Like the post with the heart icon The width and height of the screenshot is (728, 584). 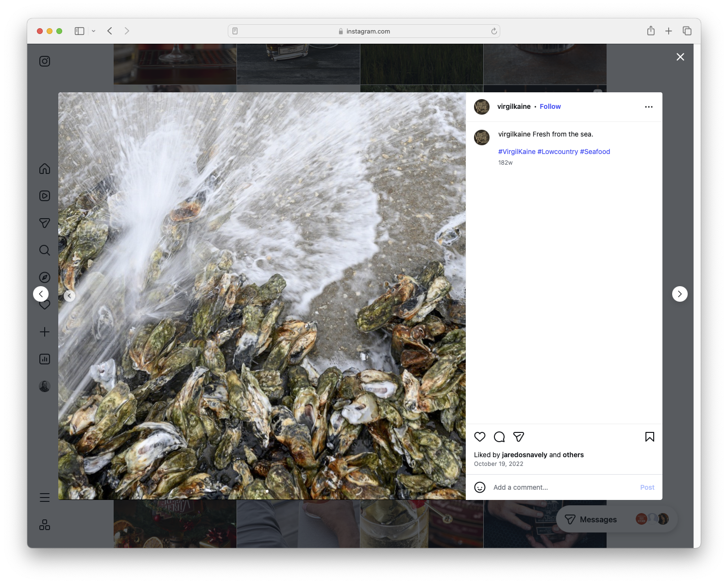pyautogui.click(x=480, y=437)
